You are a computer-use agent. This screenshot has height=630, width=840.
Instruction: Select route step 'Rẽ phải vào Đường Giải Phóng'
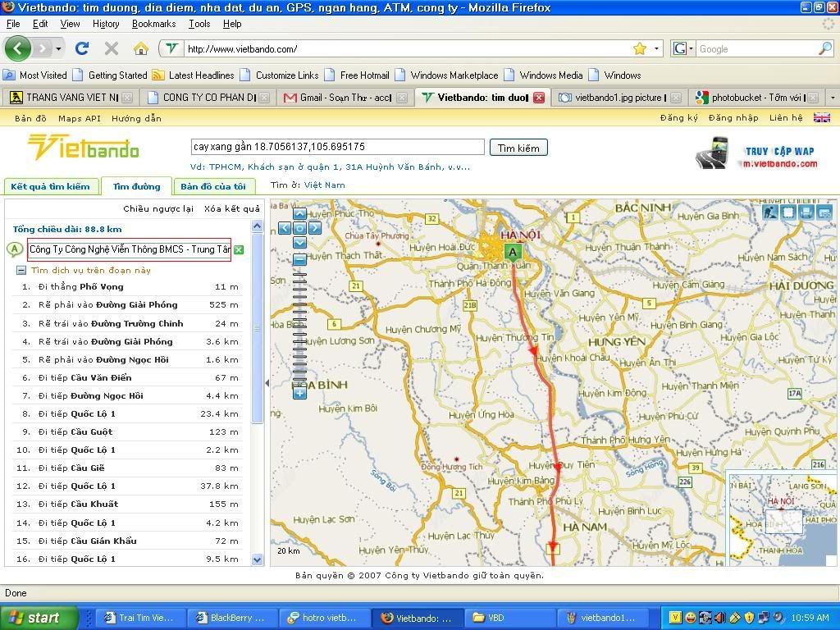click(x=127, y=305)
